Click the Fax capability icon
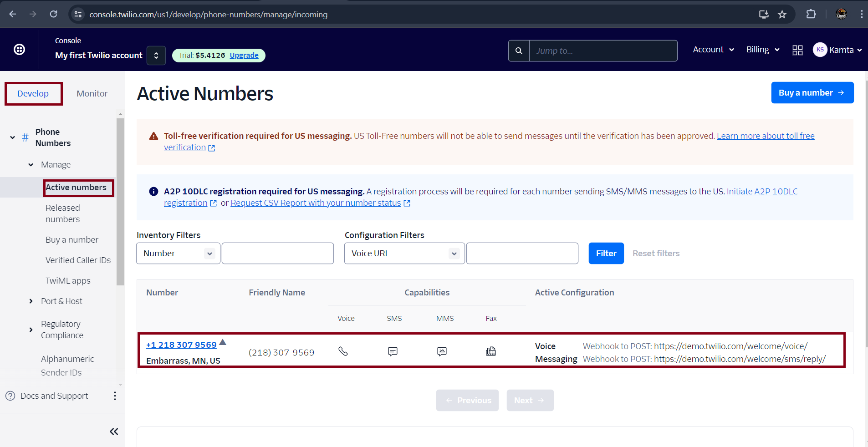 click(x=490, y=351)
